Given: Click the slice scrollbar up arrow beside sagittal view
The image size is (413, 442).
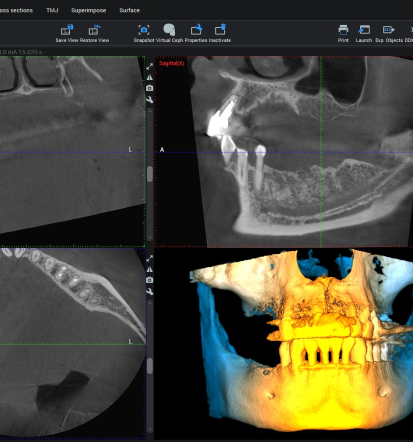Looking at the screenshot, I should [x=150, y=110].
